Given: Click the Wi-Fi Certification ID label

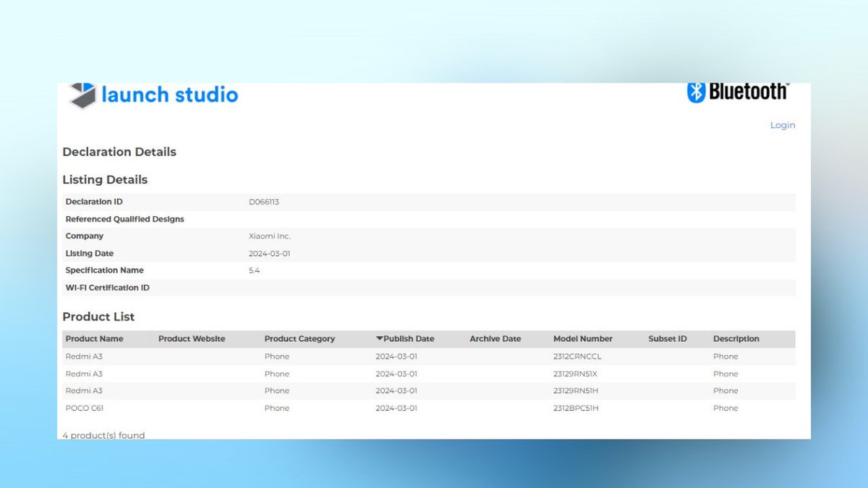Looking at the screenshot, I should (108, 288).
